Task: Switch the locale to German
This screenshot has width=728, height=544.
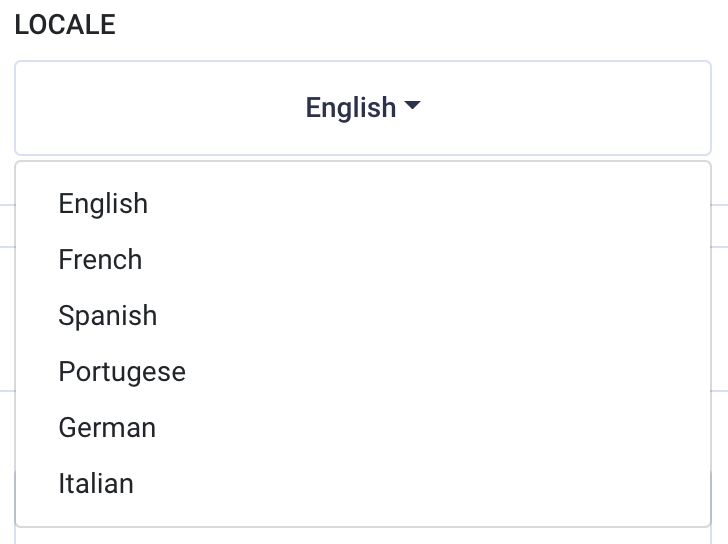Action: pos(107,428)
